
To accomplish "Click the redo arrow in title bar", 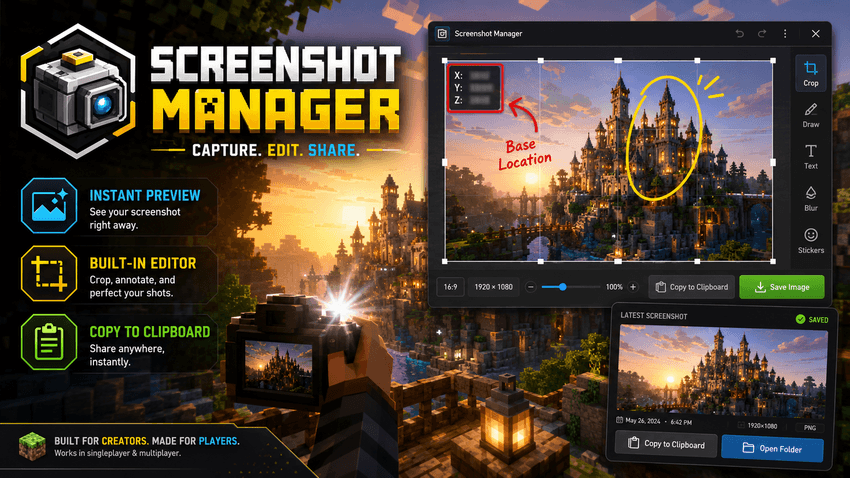I will tap(762, 34).
